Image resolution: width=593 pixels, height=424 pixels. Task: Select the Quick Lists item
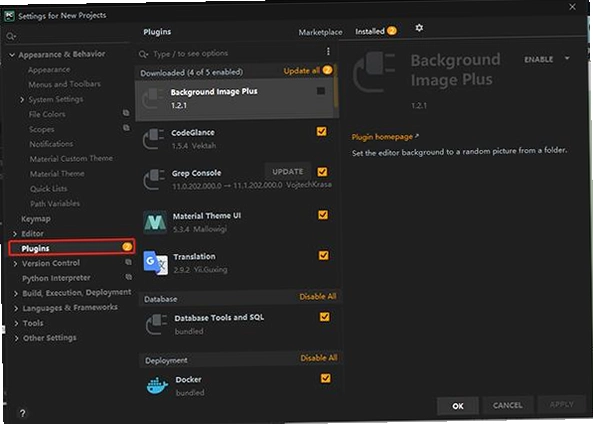coord(49,189)
